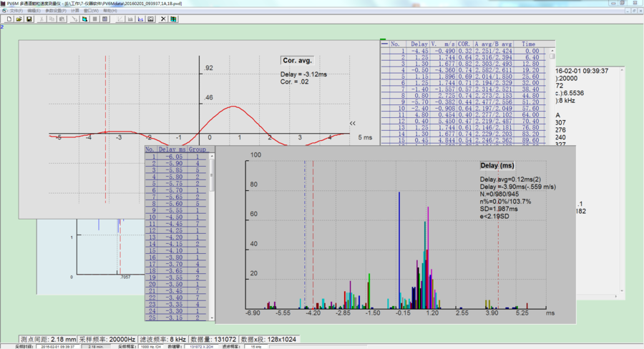Click the greyed histogram toolbar icon

[x=130, y=19]
